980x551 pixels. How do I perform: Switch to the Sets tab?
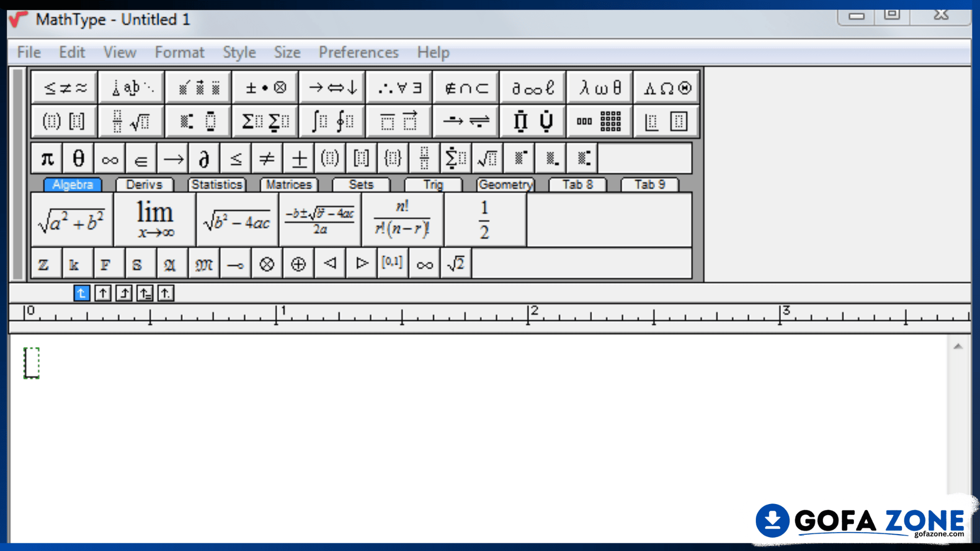click(361, 185)
